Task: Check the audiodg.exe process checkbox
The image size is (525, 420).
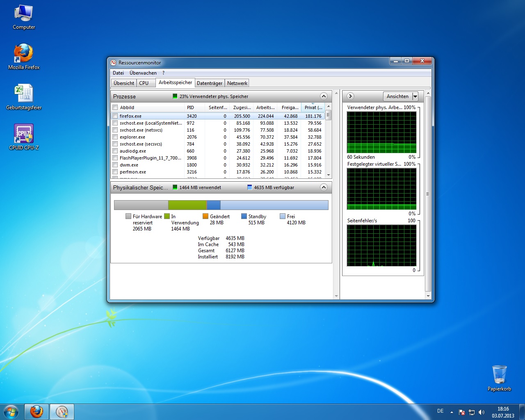Action: (115, 151)
